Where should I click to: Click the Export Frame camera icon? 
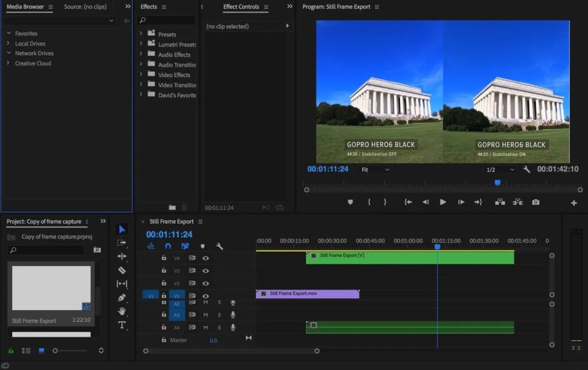tap(536, 202)
